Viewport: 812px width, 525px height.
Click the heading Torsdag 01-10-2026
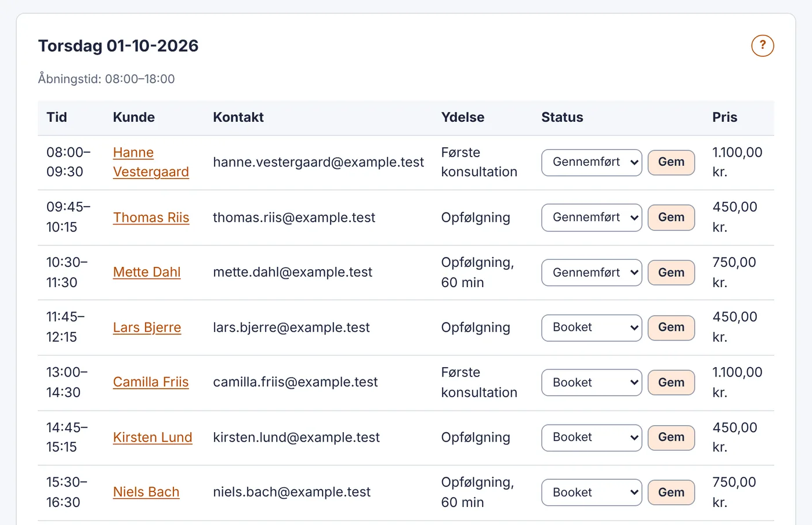pyautogui.click(x=118, y=46)
